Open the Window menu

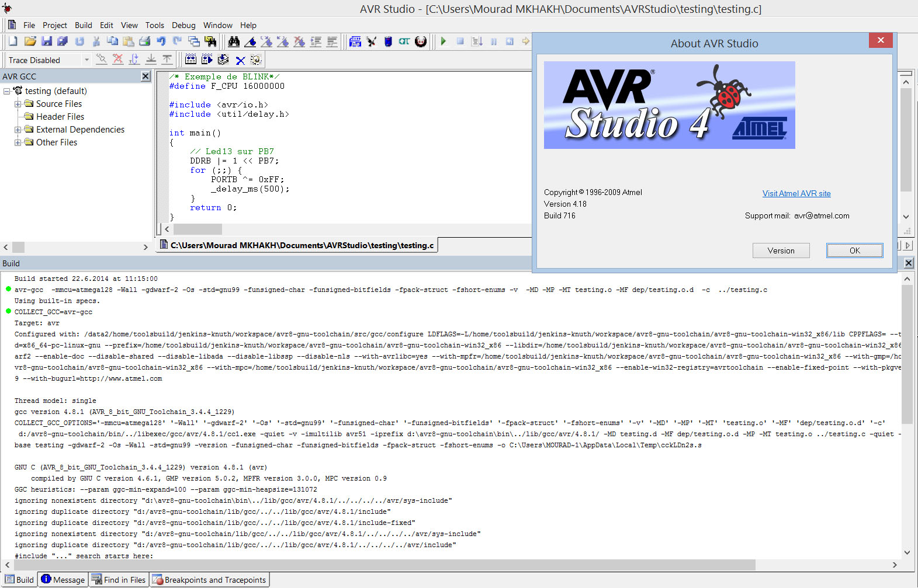218,25
